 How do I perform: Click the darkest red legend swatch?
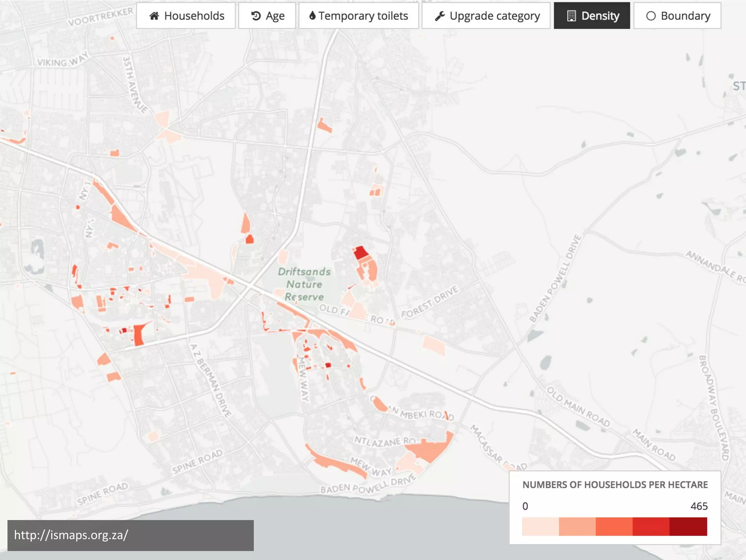point(688,526)
